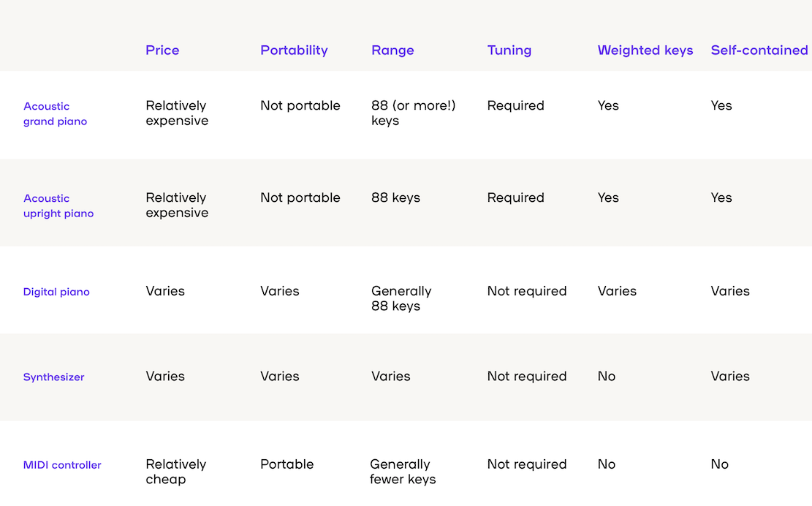Select the Portability column header
The height and width of the screenshot is (506, 812).
coord(294,50)
